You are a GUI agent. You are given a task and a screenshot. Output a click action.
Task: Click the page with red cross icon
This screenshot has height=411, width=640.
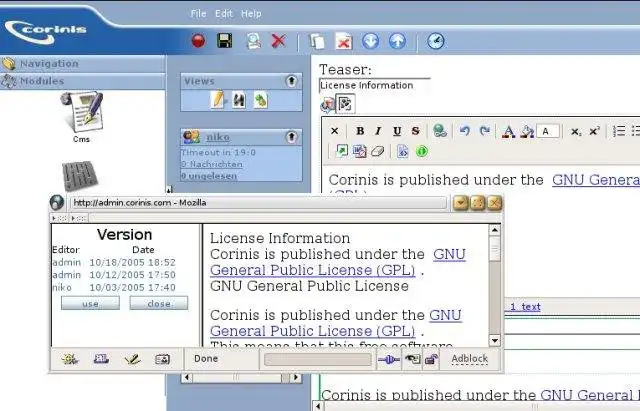click(x=344, y=41)
